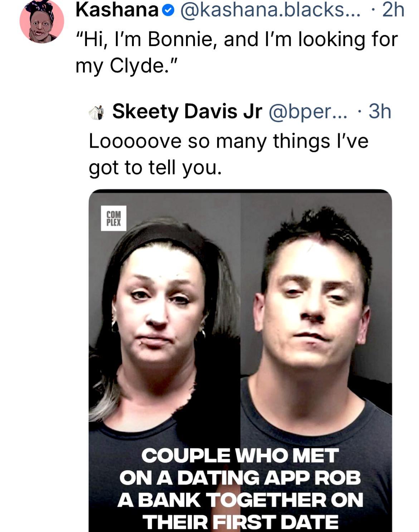Open the quoted post text "Looooove so many things"
Viewport: 419px width, 532px height.
pyautogui.click(x=228, y=141)
